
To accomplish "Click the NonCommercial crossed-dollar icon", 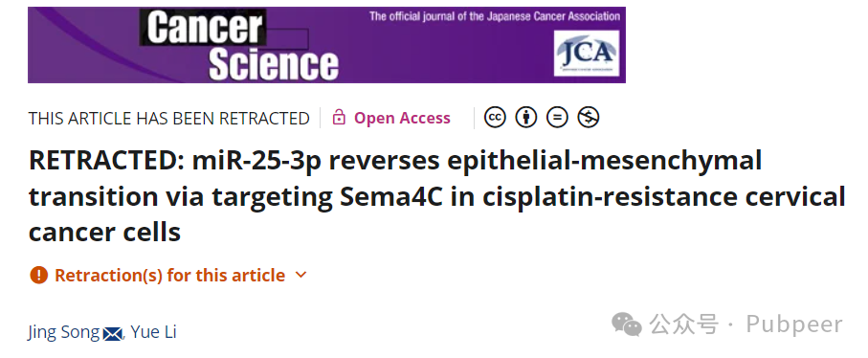I will 588,118.
